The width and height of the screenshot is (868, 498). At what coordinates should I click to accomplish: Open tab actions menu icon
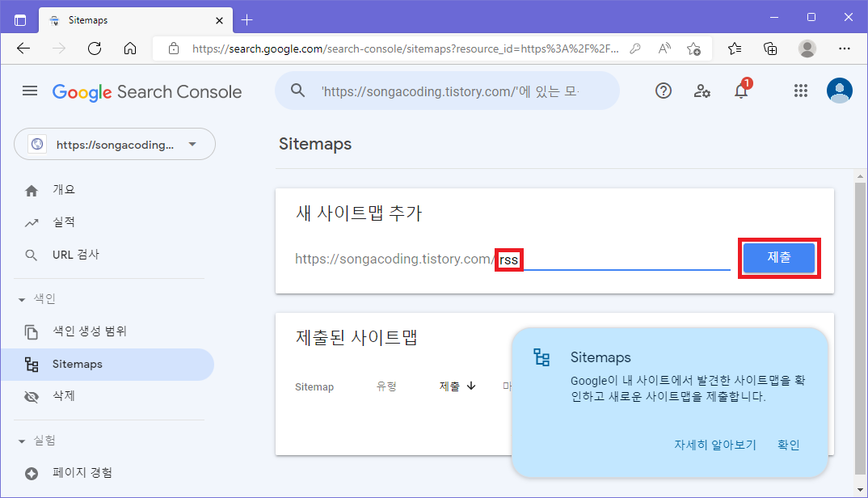pos(20,20)
